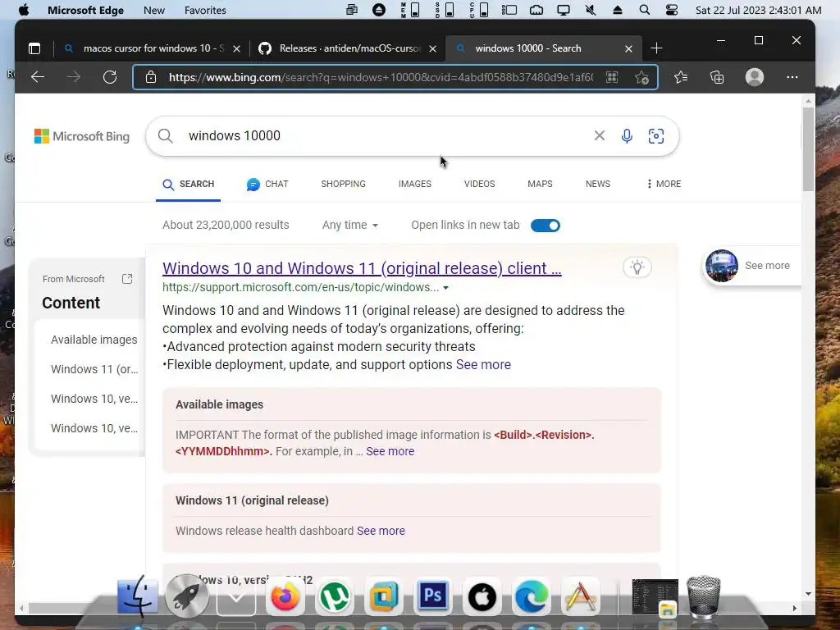This screenshot has height=630, width=840.
Task: Switch to the SHOPPING tab
Action: [x=344, y=184]
